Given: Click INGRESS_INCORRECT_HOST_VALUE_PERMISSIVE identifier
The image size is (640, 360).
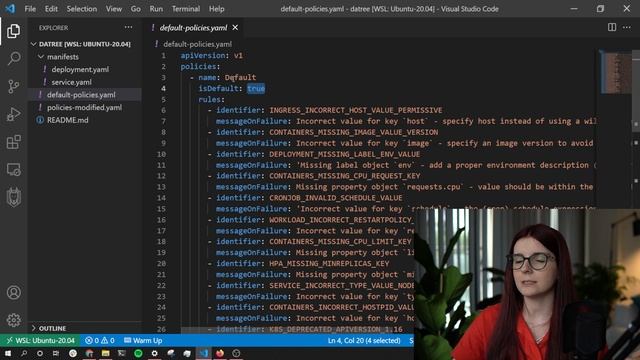Looking at the screenshot, I should pos(356,110).
